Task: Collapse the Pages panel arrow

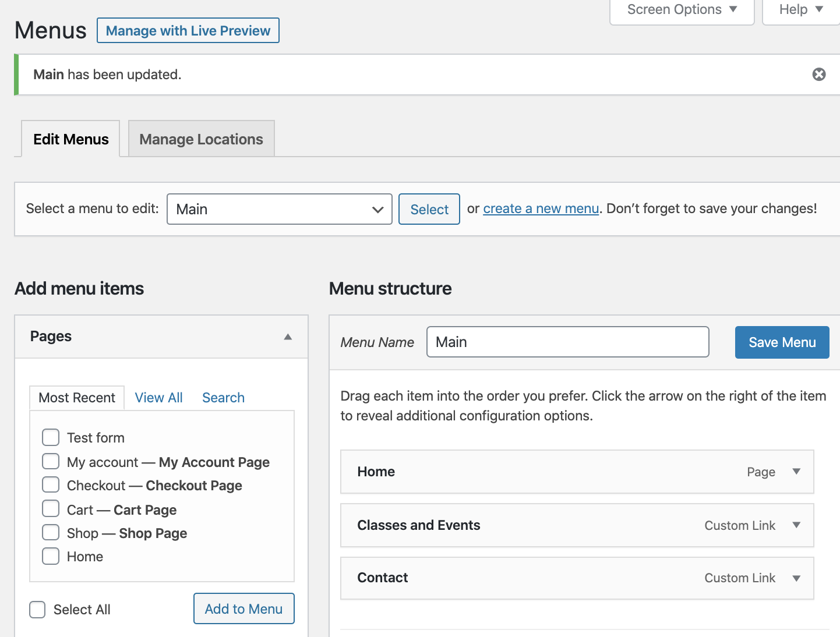Action: point(288,337)
